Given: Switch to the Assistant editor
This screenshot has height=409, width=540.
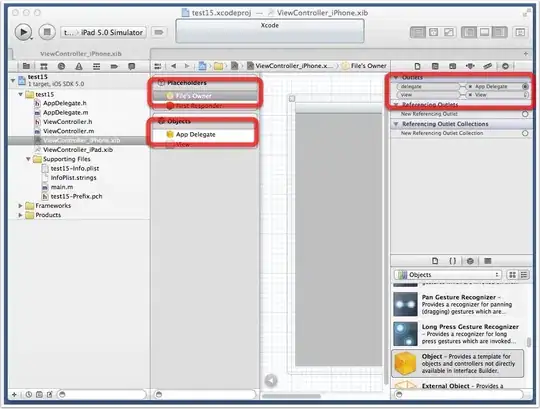Looking at the screenshot, I should click(433, 32).
